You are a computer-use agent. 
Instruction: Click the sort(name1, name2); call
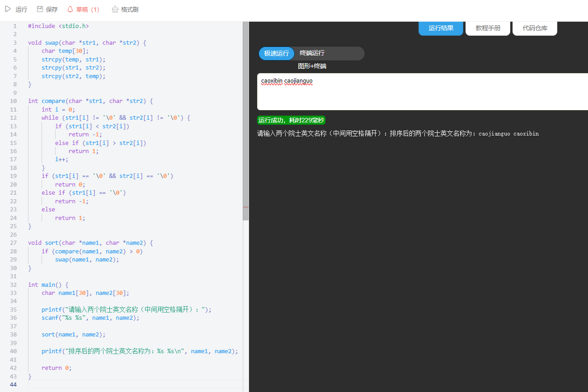click(x=73, y=335)
